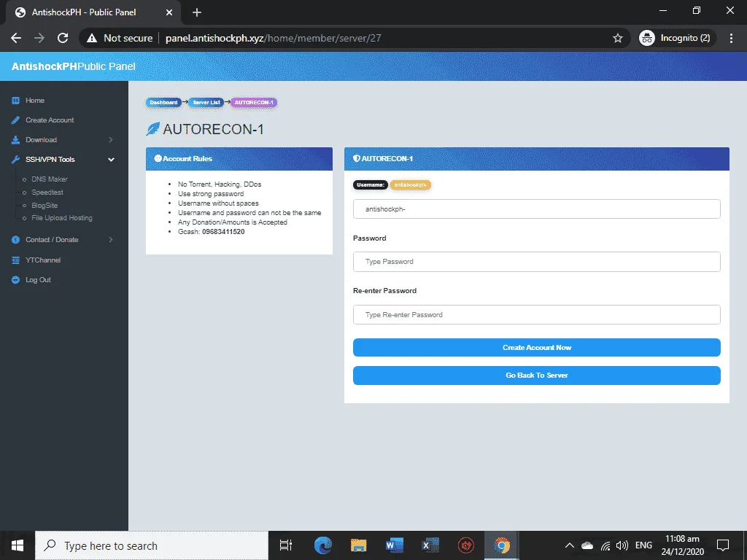Viewport: 747px width, 560px height.
Task: Focus the username field with antishockph-
Action: click(536, 209)
